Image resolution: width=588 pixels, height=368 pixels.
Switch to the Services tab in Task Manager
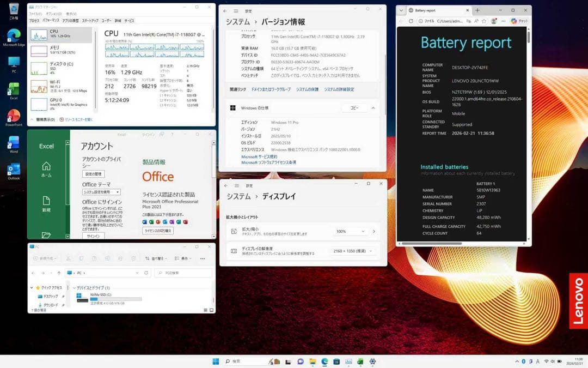tap(130, 21)
